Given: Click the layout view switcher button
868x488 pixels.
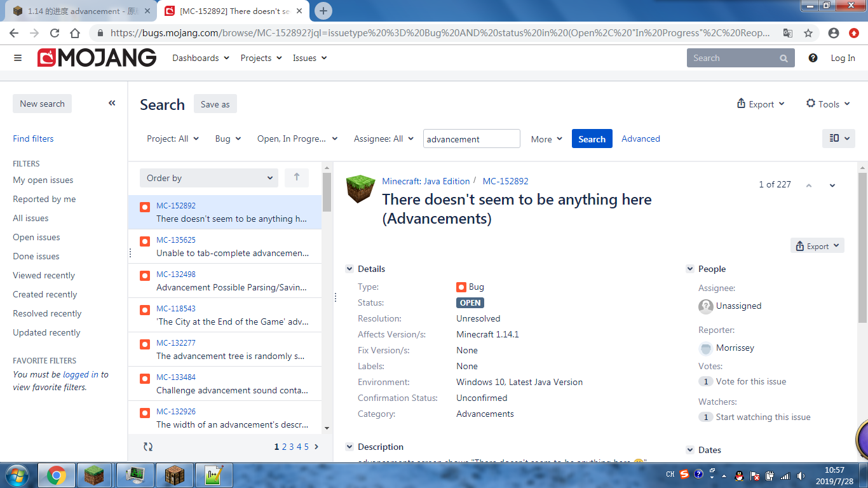Looking at the screenshot, I should click(x=838, y=139).
